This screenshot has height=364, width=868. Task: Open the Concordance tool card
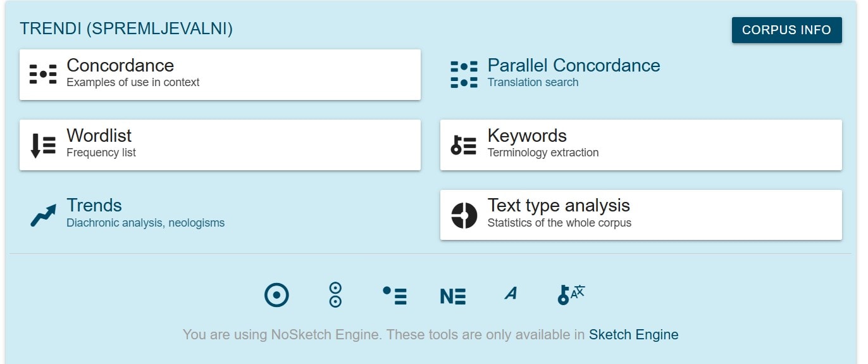(220, 75)
